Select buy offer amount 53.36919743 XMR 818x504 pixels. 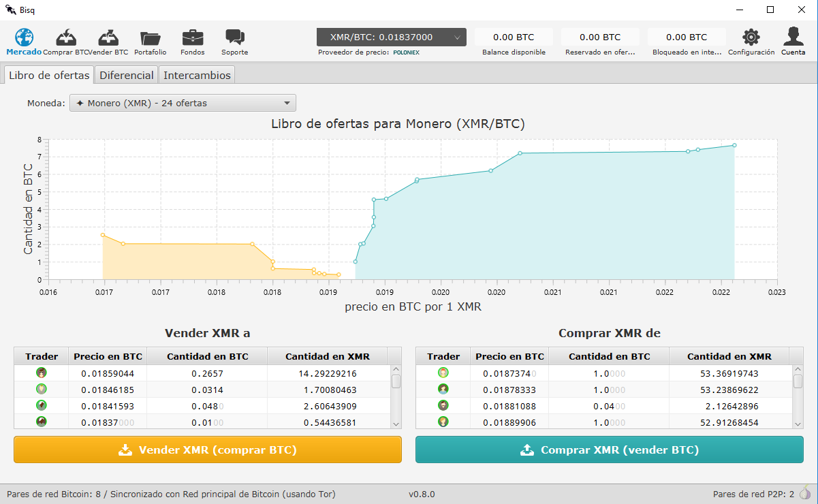(x=729, y=373)
